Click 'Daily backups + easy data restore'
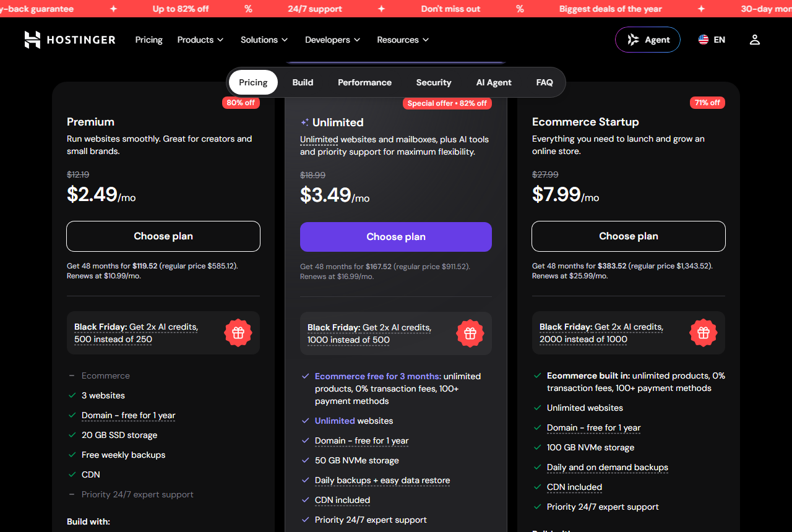Screen dimensions: 792x532 coord(382,480)
